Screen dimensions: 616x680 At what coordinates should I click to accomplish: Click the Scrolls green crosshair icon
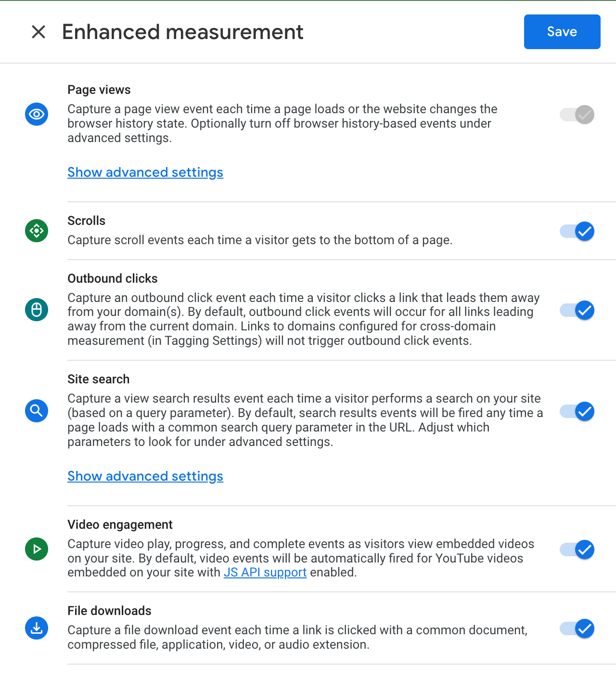coord(37,231)
